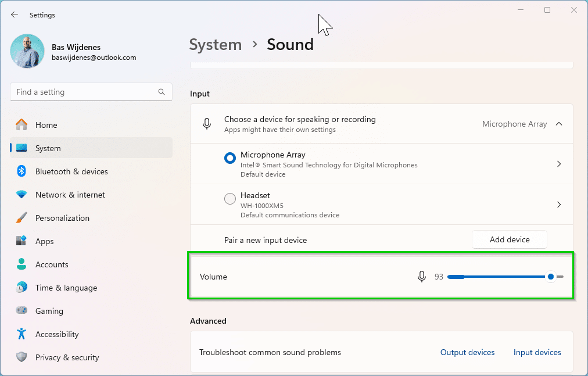Open Microphone Array properties chevron

[558, 164]
